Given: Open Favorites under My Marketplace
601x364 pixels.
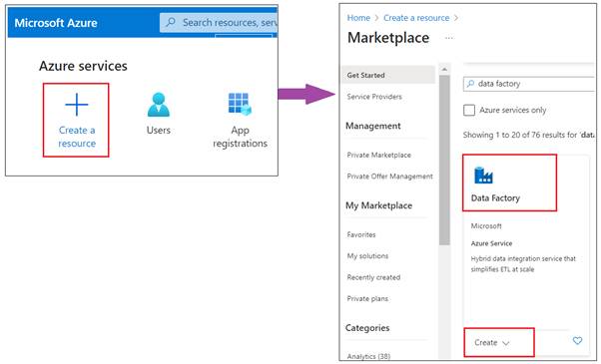Looking at the screenshot, I should (361, 234).
